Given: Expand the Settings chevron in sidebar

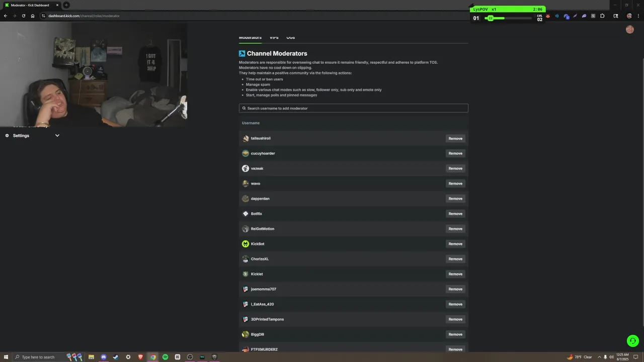Looking at the screenshot, I should click(57, 136).
